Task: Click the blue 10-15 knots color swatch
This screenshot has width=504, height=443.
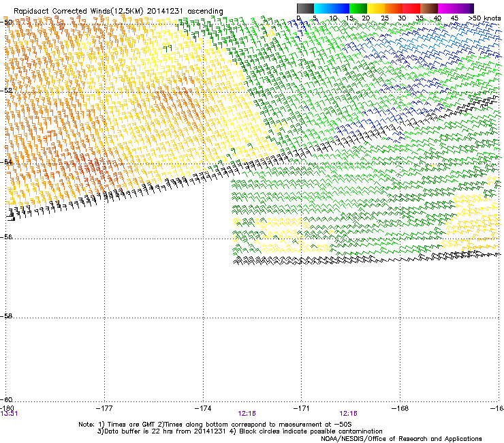Action: click(341, 8)
